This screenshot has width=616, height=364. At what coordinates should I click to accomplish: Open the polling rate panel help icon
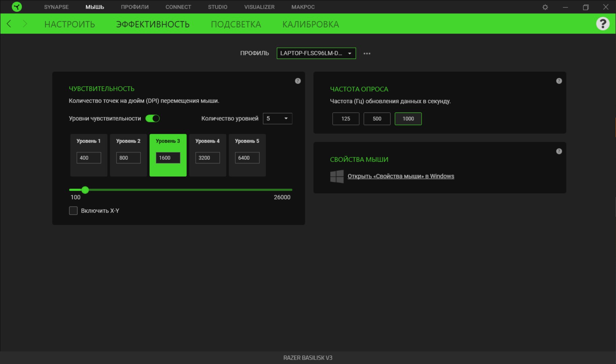point(559,81)
